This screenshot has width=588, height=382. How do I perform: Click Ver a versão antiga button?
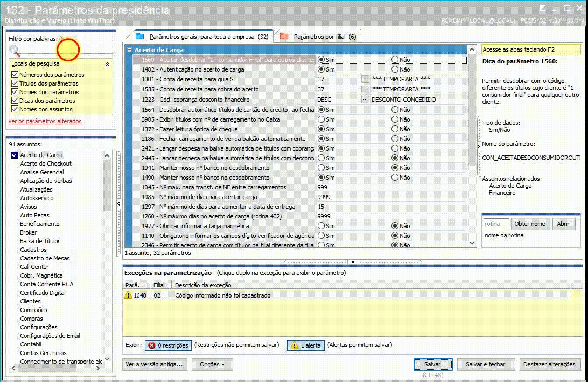pyautogui.click(x=154, y=364)
